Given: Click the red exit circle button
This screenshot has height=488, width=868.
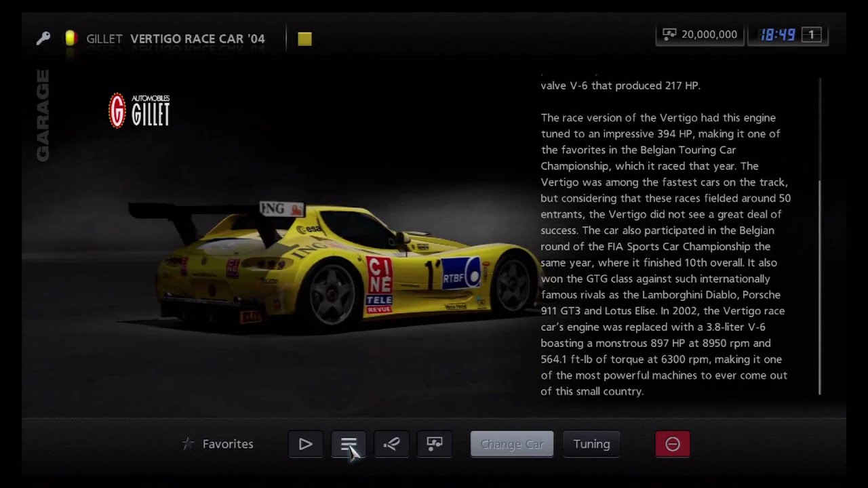Looking at the screenshot, I should coord(673,444).
